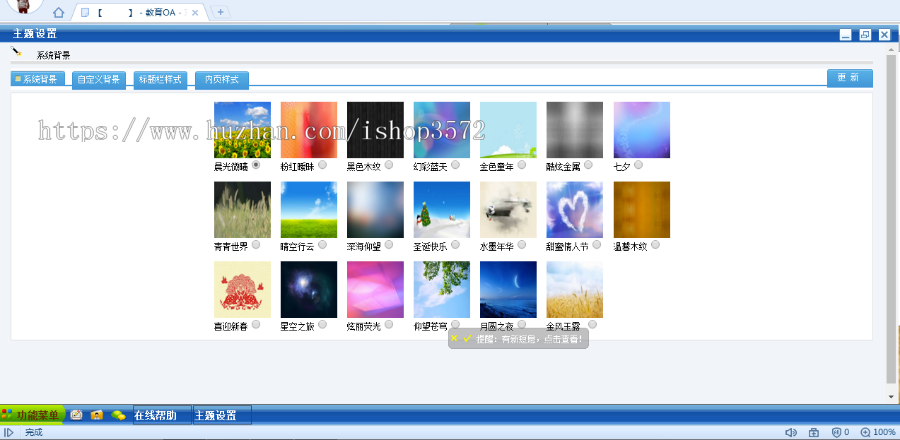The image size is (900, 440).
Task: Open 在线帮助 in the taskbar
Action: point(162,415)
